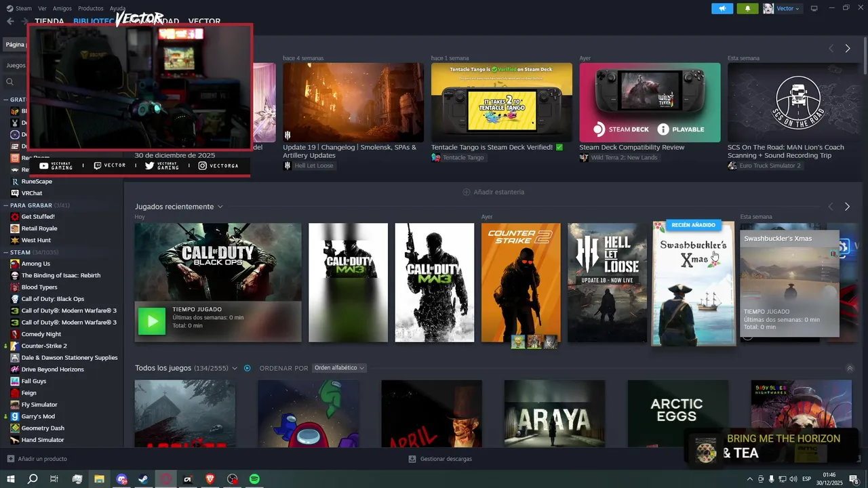
Task: Click the play-filter icon beside Todos los juegos
Action: 248,368
